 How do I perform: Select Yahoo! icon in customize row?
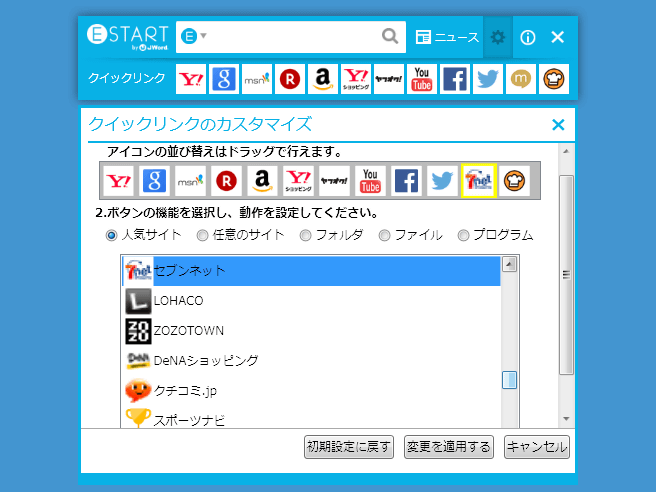coord(118,181)
